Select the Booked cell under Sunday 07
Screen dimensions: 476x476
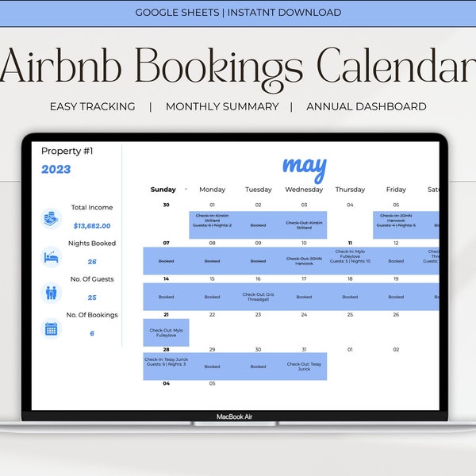tap(166, 261)
